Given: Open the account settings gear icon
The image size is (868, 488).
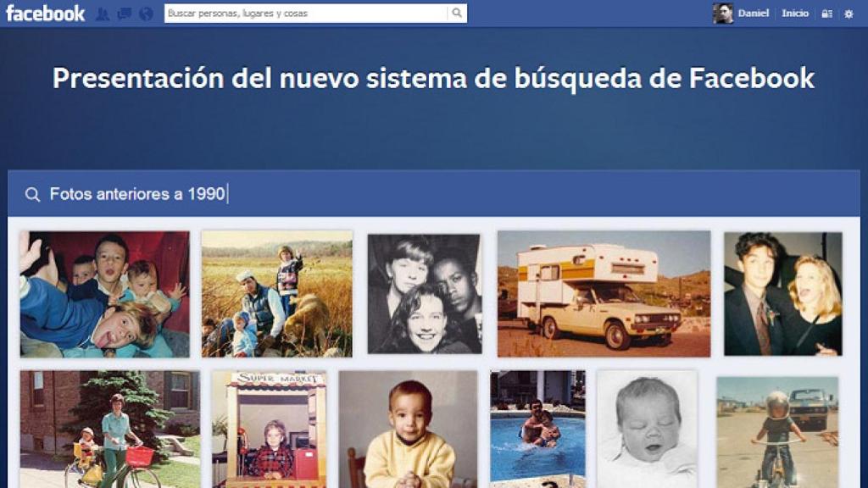Looking at the screenshot, I should 848,14.
